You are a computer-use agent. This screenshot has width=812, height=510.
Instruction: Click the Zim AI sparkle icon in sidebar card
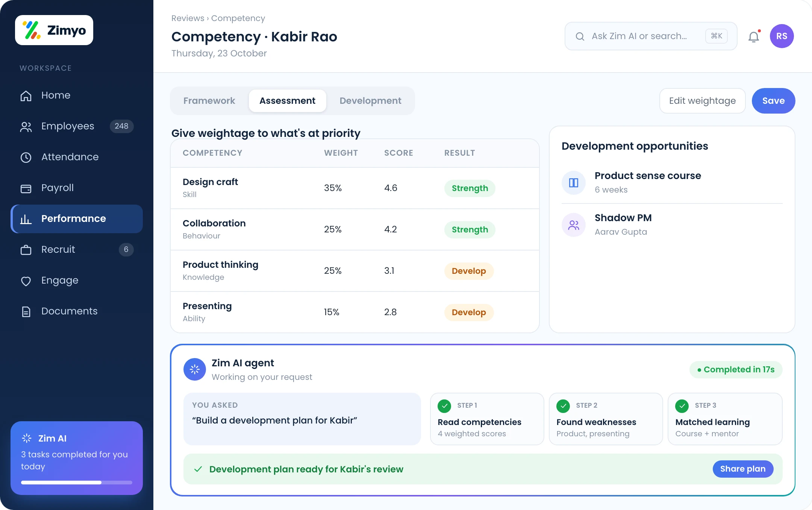pyautogui.click(x=27, y=438)
